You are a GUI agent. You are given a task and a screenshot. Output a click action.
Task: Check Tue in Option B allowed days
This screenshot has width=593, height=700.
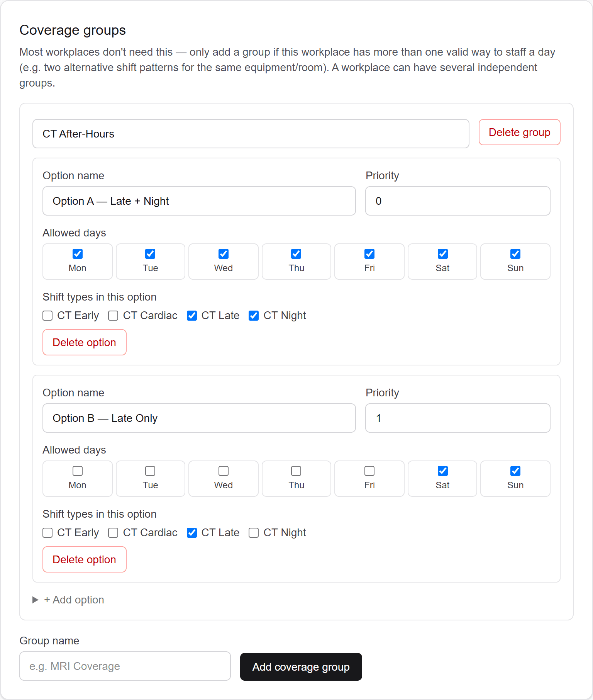pyautogui.click(x=150, y=471)
